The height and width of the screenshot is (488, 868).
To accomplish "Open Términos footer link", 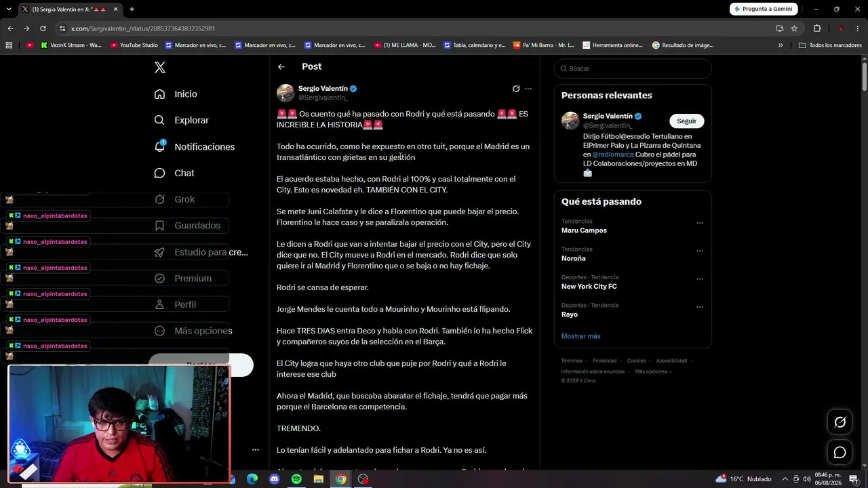I will point(571,361).
